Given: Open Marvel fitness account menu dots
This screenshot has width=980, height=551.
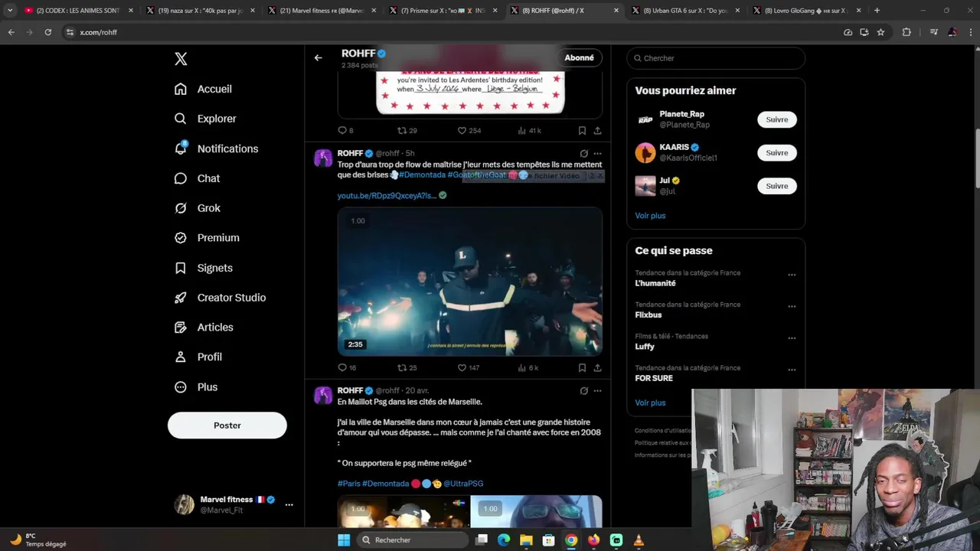Looking at the screenshot, I should point(289,505).
